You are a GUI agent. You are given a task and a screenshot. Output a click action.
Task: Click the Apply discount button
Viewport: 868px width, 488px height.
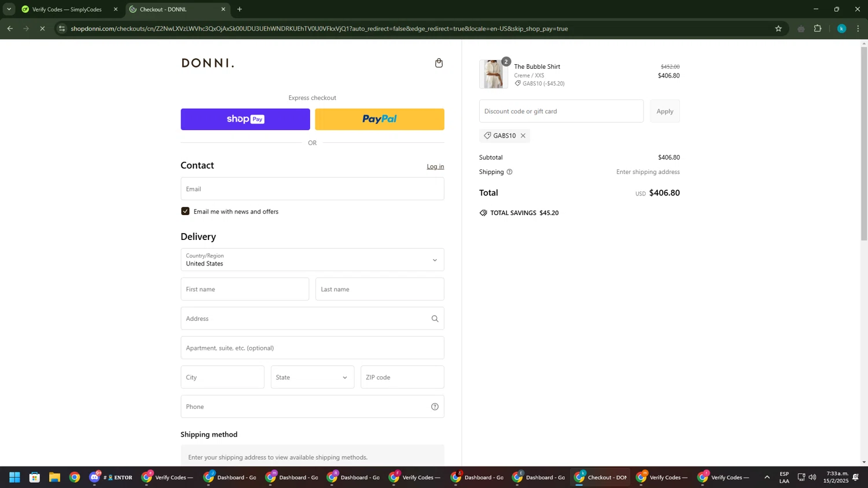click(x=664, y=111)
